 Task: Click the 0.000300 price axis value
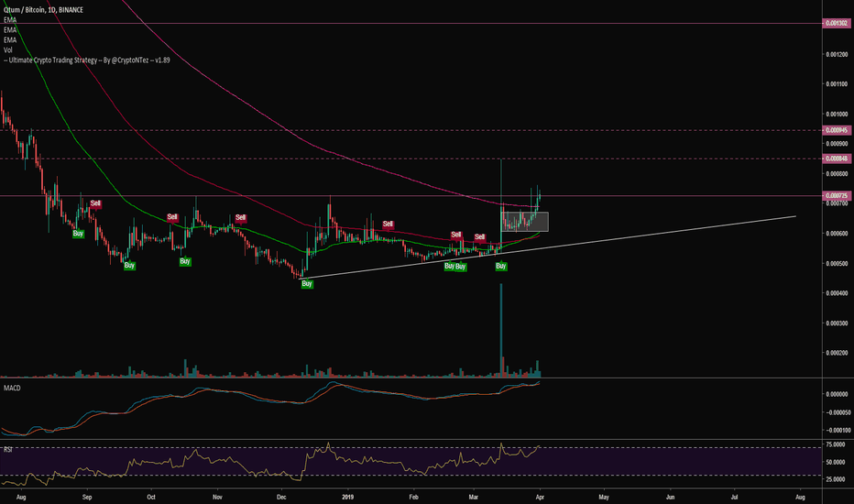tap(837, 323)
